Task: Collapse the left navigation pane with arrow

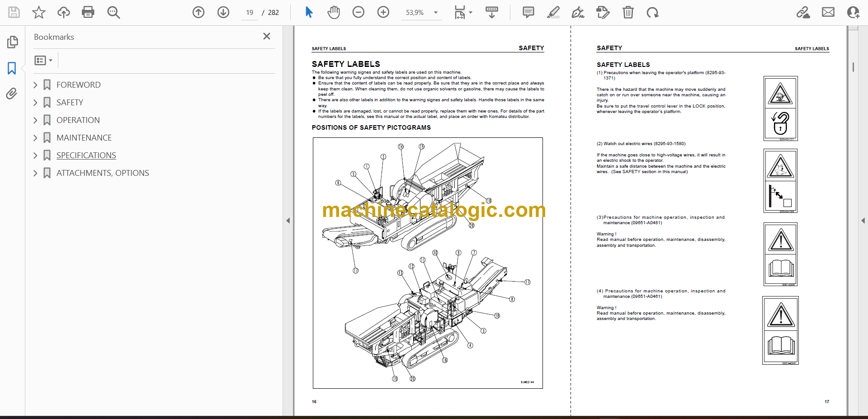Action: click(x=288, y=221)
